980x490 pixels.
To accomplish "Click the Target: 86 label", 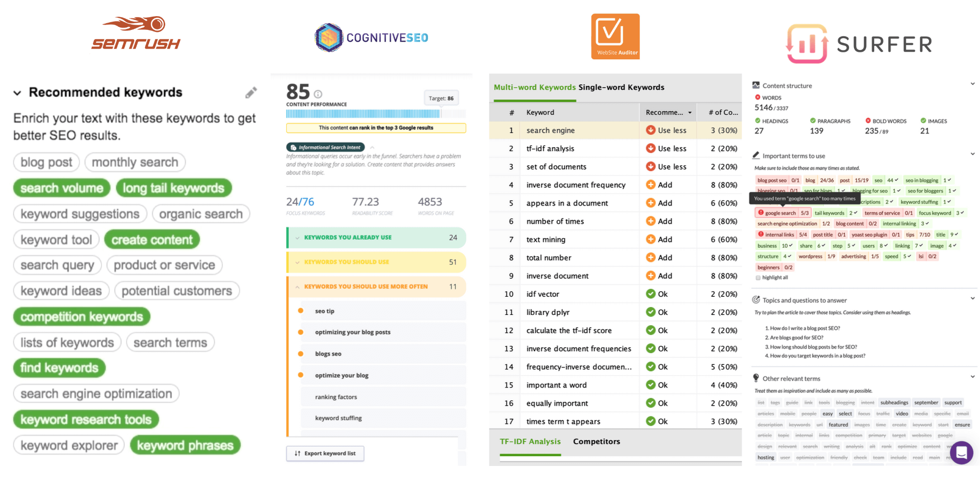I will [x=441, y=98].
